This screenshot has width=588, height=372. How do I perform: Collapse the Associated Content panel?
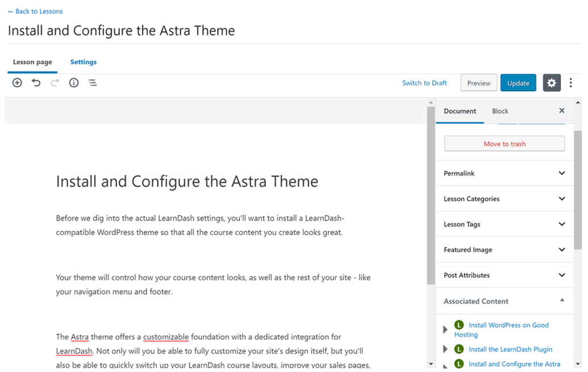pyautogui.click(x=562, y=300)
